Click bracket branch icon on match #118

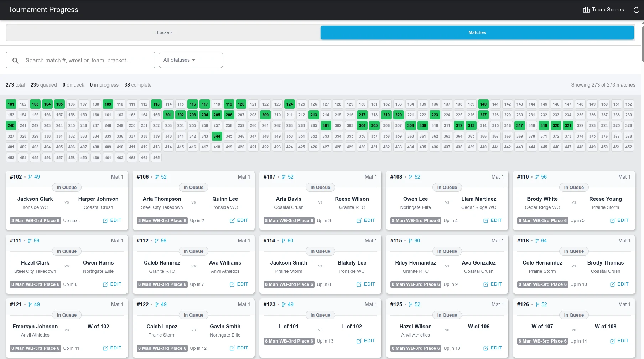537,241
